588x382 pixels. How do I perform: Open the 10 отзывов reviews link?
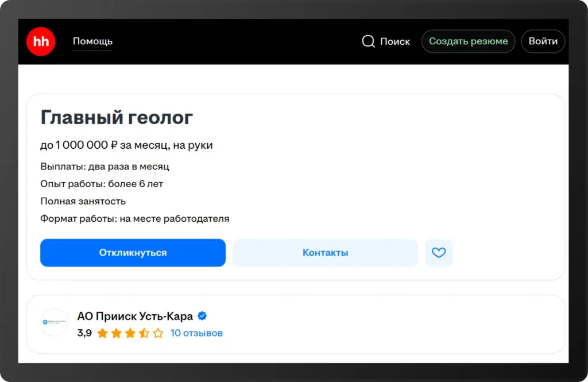[196, 333]
